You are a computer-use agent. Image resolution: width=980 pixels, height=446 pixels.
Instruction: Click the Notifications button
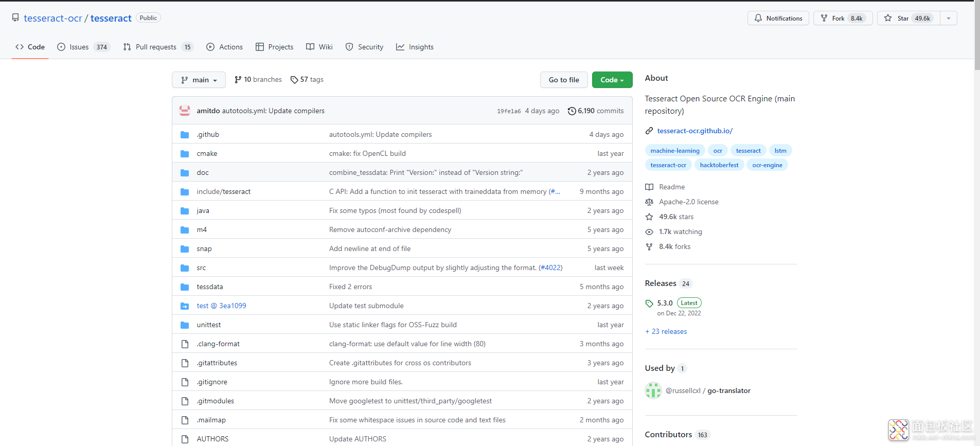pos(778,18)
